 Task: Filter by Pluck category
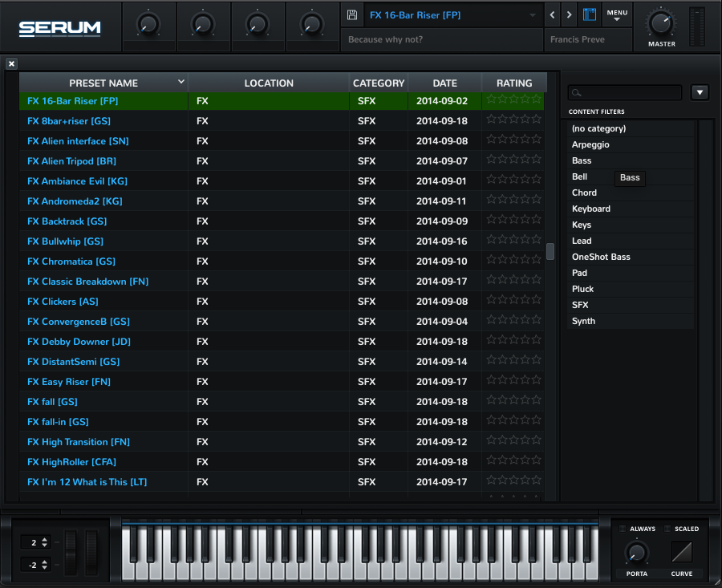point(631,289)
